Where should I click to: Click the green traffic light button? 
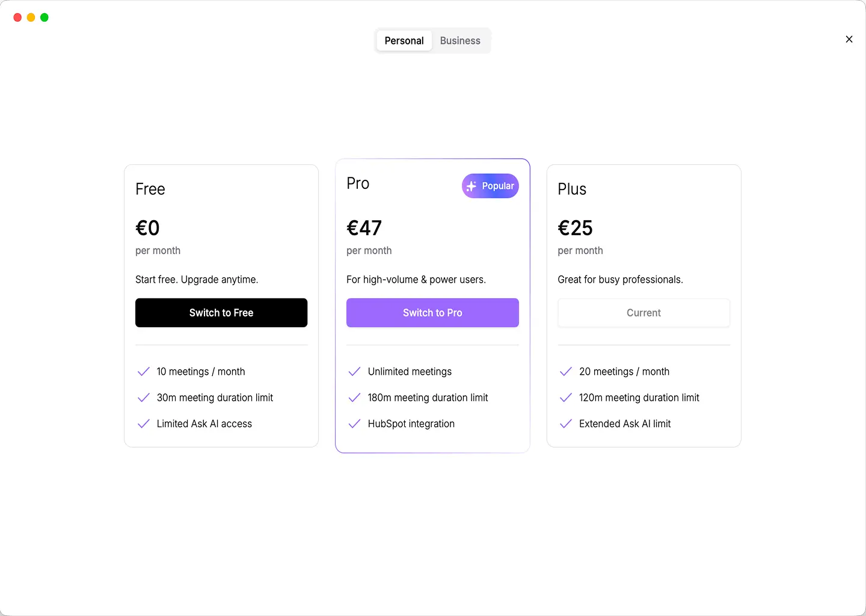44,17
